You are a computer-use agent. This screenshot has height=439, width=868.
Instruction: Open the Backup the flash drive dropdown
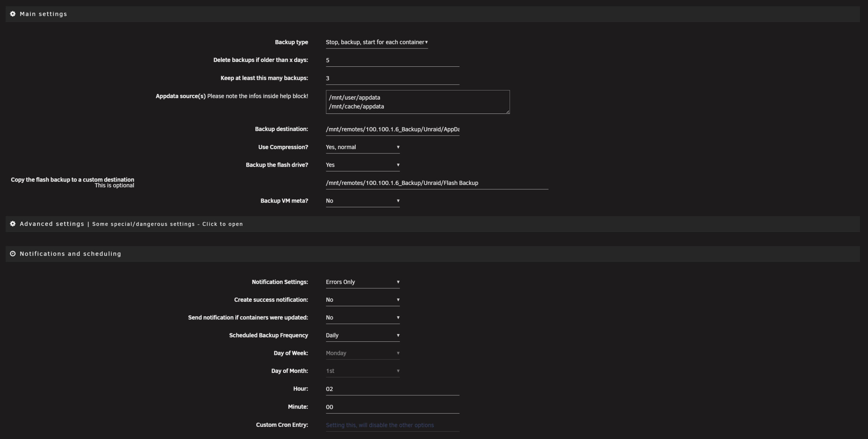(362, 165)
